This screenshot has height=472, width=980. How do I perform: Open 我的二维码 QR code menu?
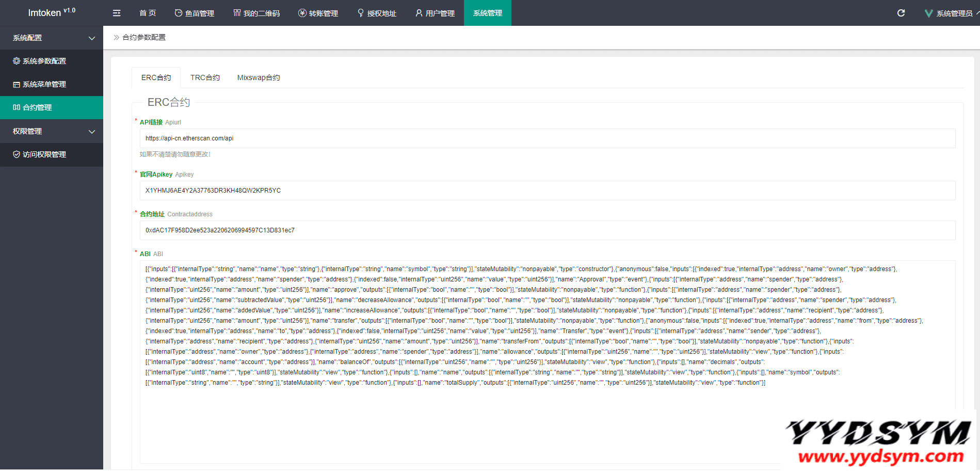[256, 13]
